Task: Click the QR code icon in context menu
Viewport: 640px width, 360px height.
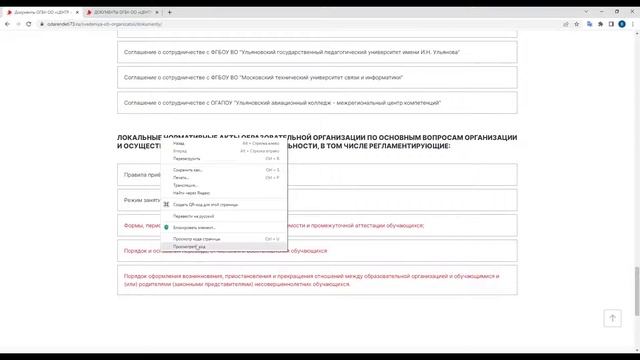Action: [166, 204]
